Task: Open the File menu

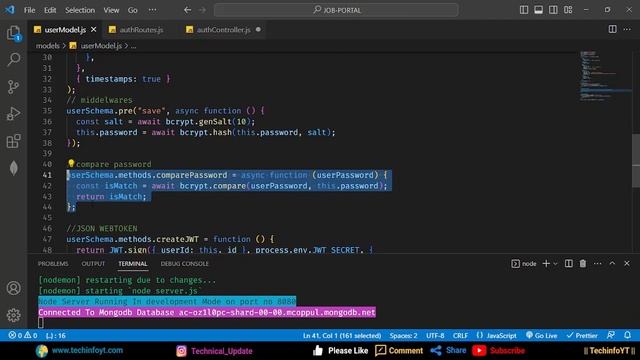Action: [29, 10]
